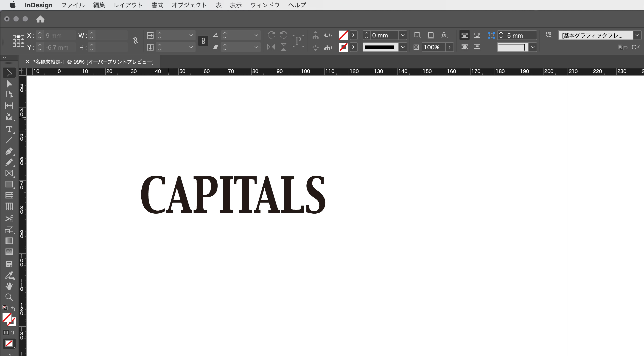Open the オブジェクト menu

click(189, 5)
